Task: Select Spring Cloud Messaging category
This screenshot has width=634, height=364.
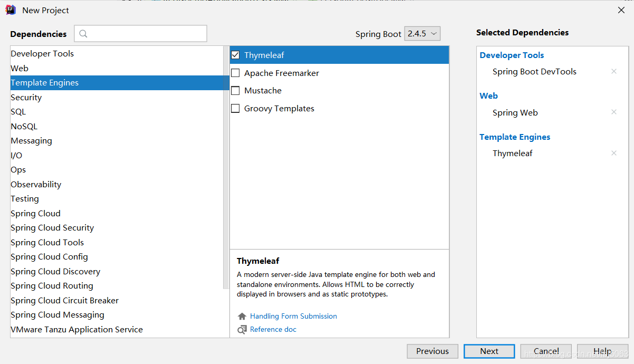Action: pyautogui.click(x=117, y=315)
